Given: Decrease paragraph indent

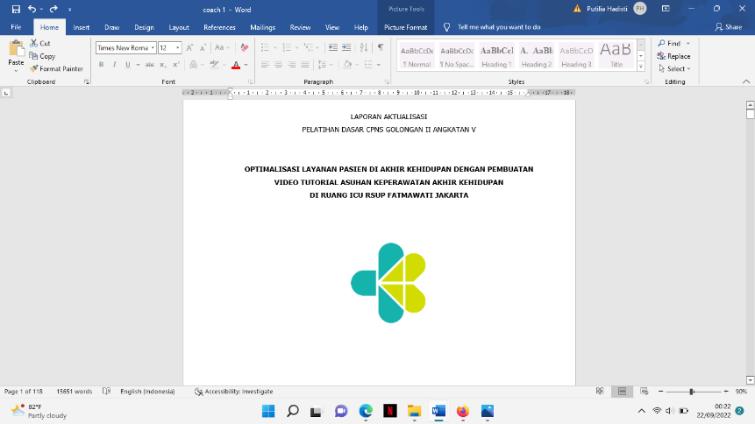Looking at the screenshot, I should tap(333, 47).
